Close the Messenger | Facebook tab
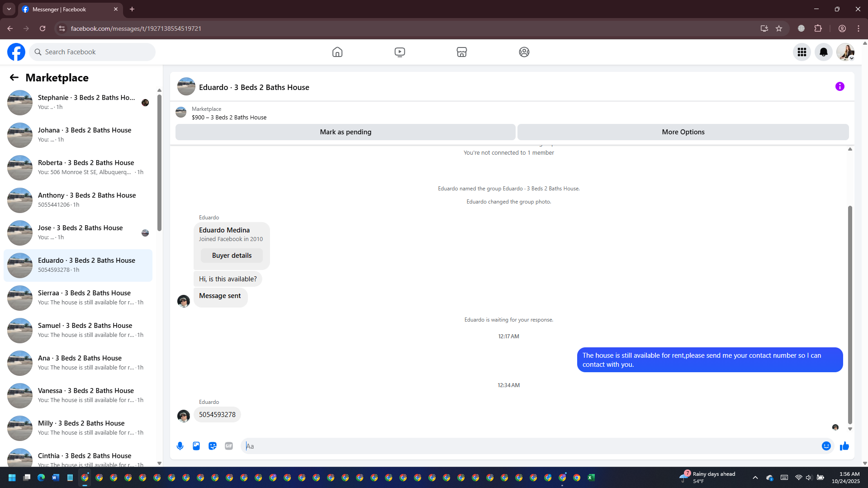868x488 pixels. tap(116, 9)
